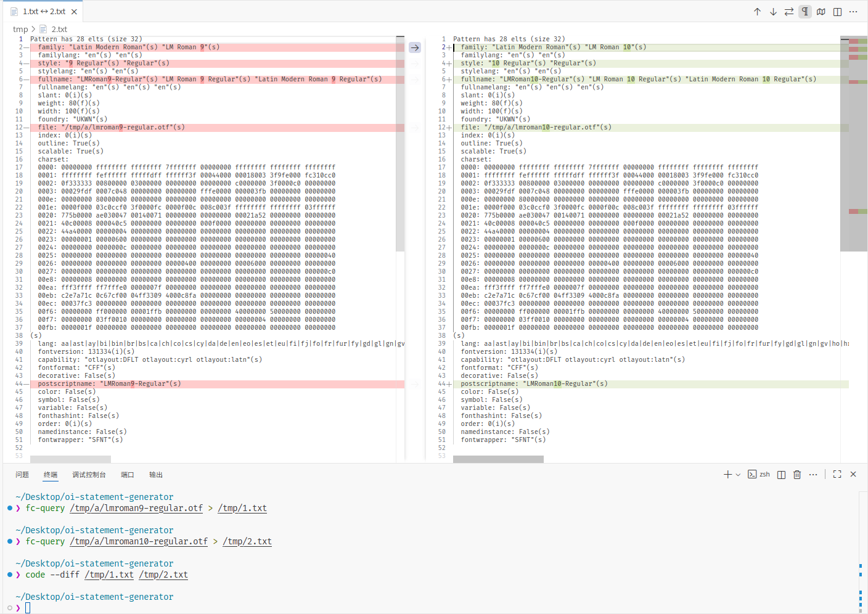Toggle the open-book icon in diff toolbar
Screen dimensions: 868x614
(x=821, y=12)
